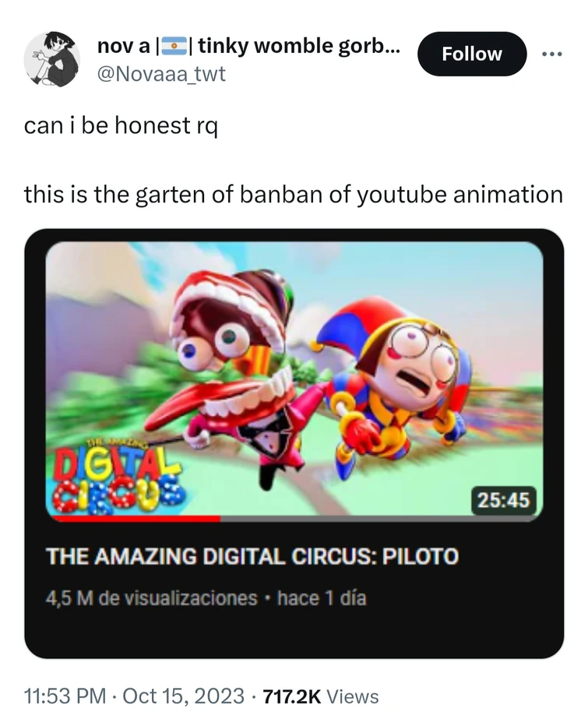Click the 25:45 duration badge

(x=504, y=500)
